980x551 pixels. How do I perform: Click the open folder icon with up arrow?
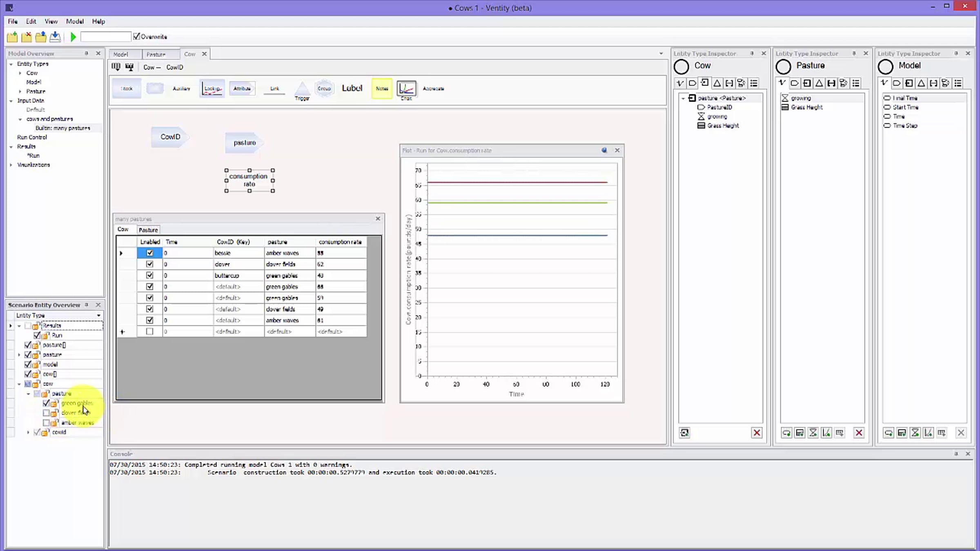click(41, 37)
